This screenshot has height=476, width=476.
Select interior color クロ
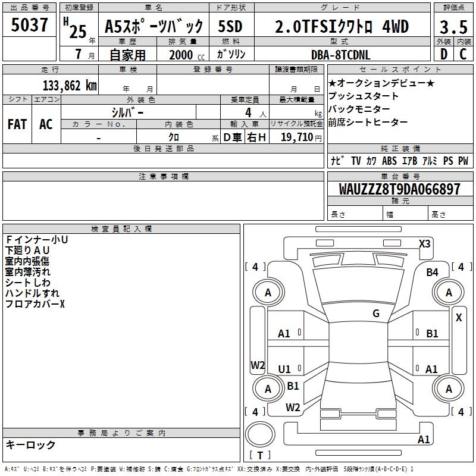point(174,137)
